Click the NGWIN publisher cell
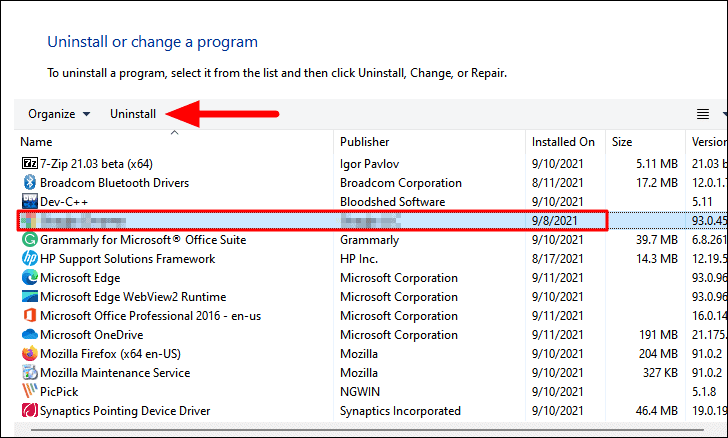 pos(360,392)
